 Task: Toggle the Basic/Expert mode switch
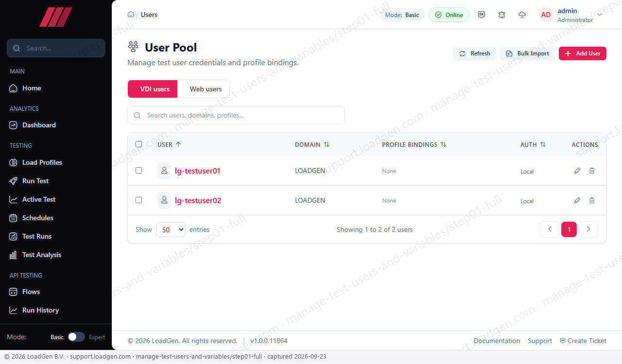click(76, 337)
